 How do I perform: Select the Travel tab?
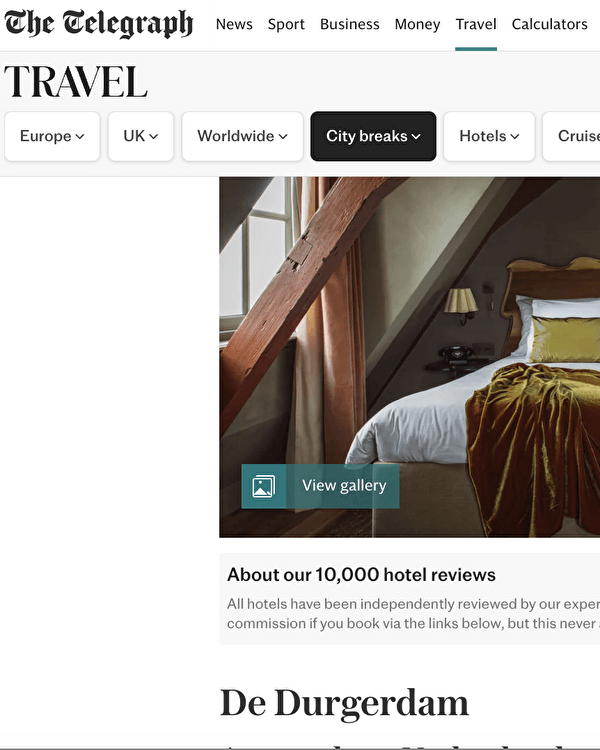[x=476, y=24]
